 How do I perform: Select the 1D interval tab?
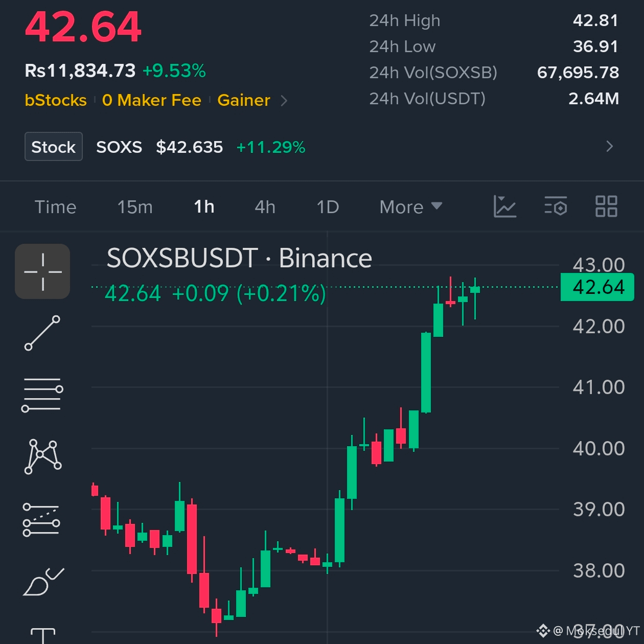pyautogui.click(x=328, y=207)
